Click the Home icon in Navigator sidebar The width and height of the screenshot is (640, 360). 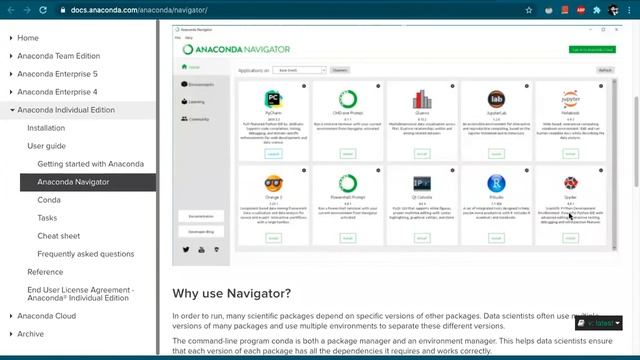pos(184,67)
